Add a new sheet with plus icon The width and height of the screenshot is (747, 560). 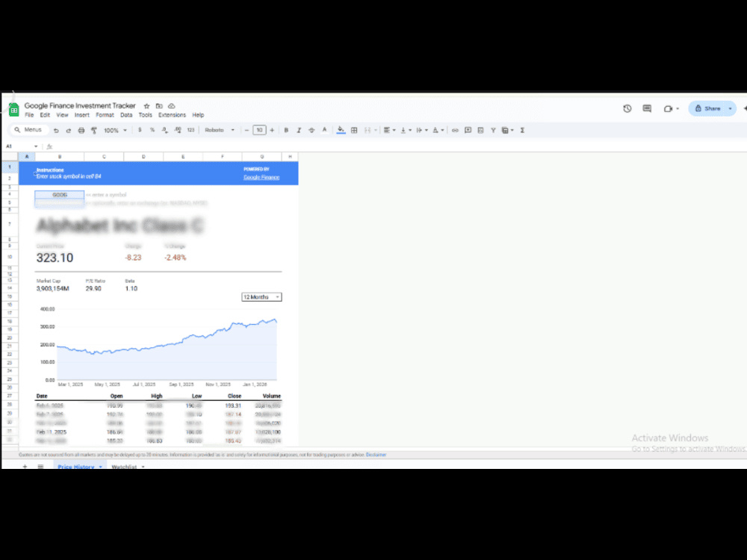pos(25,467)
